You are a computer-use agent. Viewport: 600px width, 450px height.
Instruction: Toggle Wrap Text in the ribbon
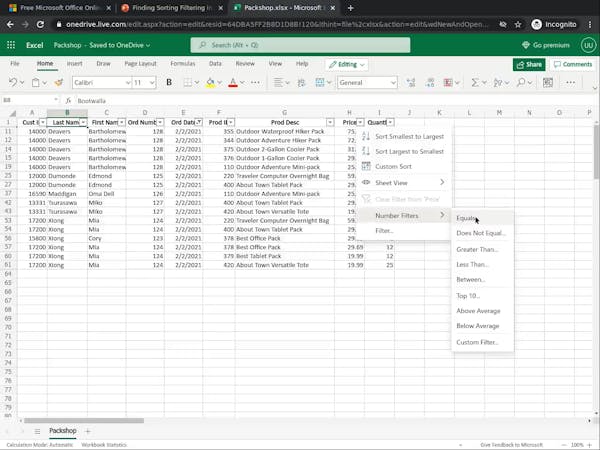point(302,82)
